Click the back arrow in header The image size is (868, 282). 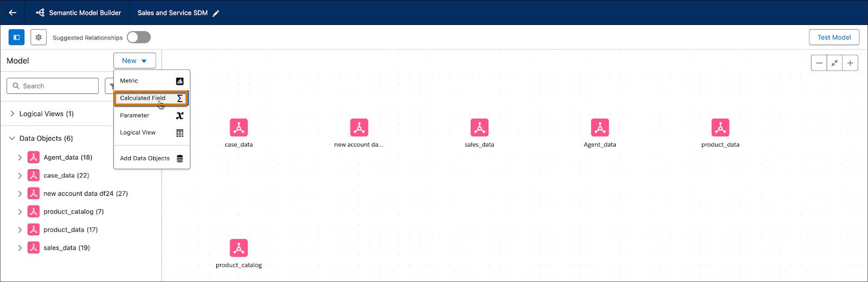tap(12, 12)
